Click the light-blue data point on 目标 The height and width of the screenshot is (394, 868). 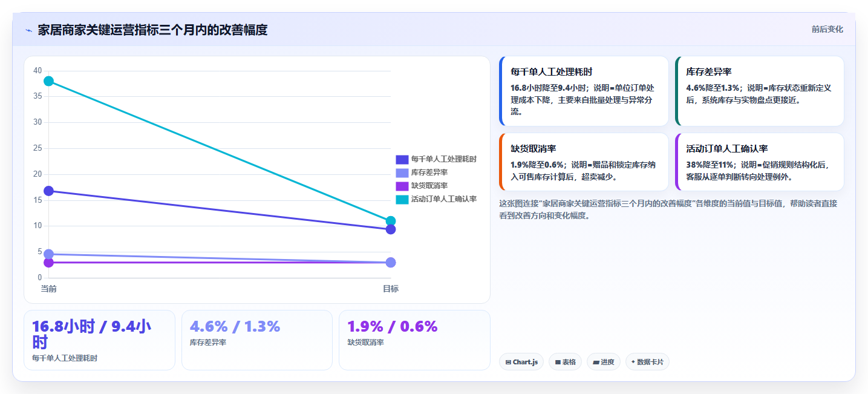click(x=391, y=263)
